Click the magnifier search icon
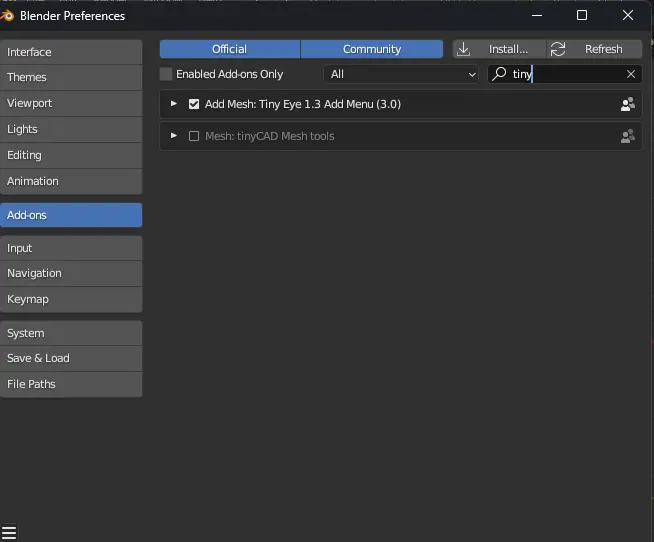This screenshot has height=542, width=654. point(499,74)
